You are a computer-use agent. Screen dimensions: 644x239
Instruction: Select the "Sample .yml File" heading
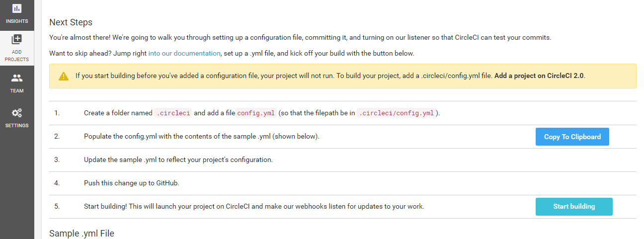point(81,233)
